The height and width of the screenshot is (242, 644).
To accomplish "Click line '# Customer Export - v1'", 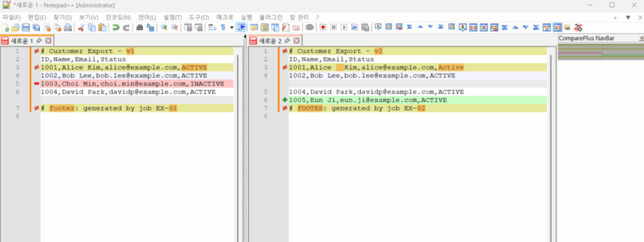I will point(137,51).
